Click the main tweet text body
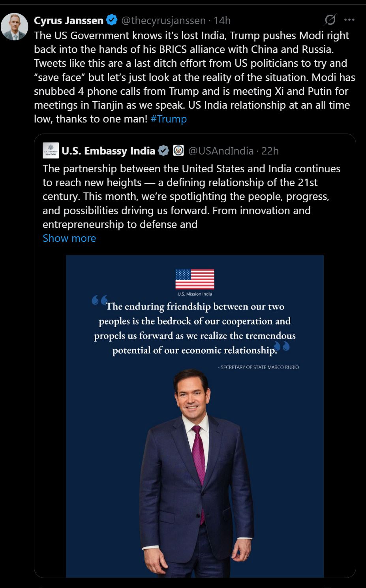366x588 pixels. (x=193, y=77)
